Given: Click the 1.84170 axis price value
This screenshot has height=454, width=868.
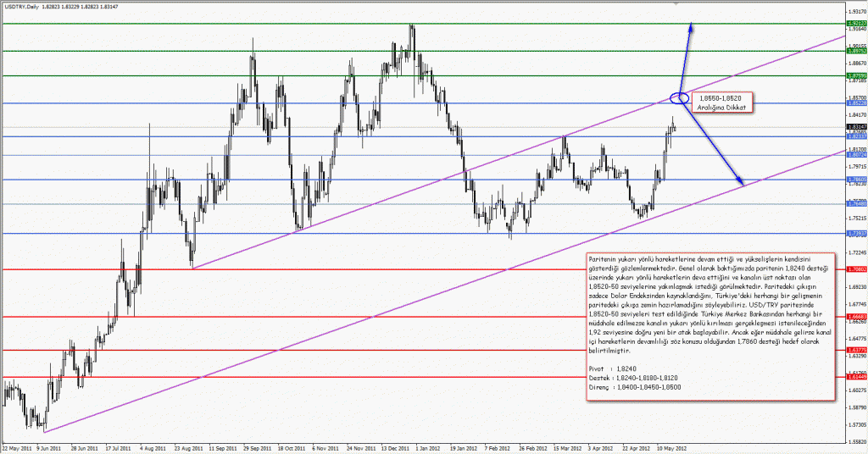Looking at the screenshot, I should (856, 114).
